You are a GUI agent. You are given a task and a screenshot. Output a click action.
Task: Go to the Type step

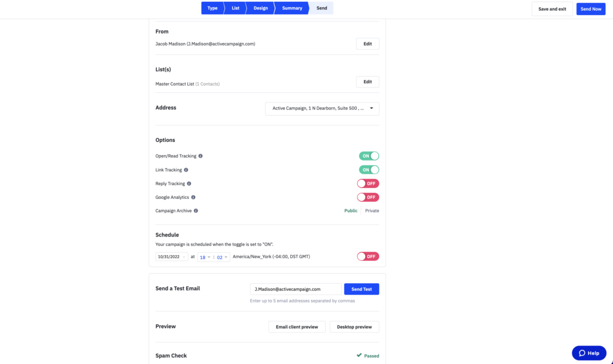pyautogui.click(x=213, y=8)
